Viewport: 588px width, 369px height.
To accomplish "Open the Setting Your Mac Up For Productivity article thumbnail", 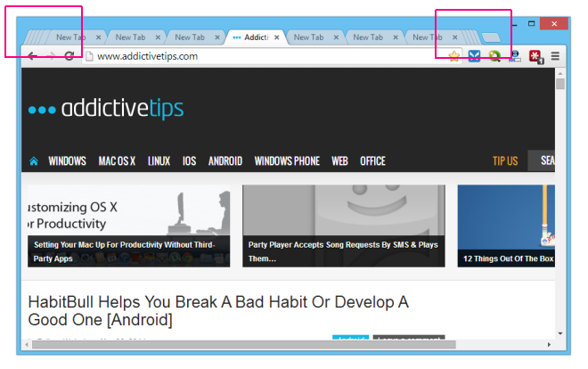I will pyautogui.click(x=128, y=225).
